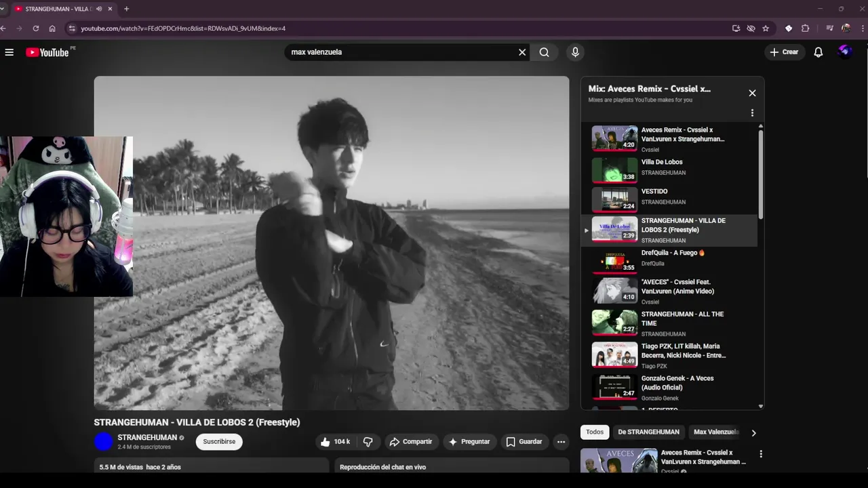This screenshot has height=488, width=868.
Task: Open extensions puzzle icon
Action: click(x=806, y=28)
